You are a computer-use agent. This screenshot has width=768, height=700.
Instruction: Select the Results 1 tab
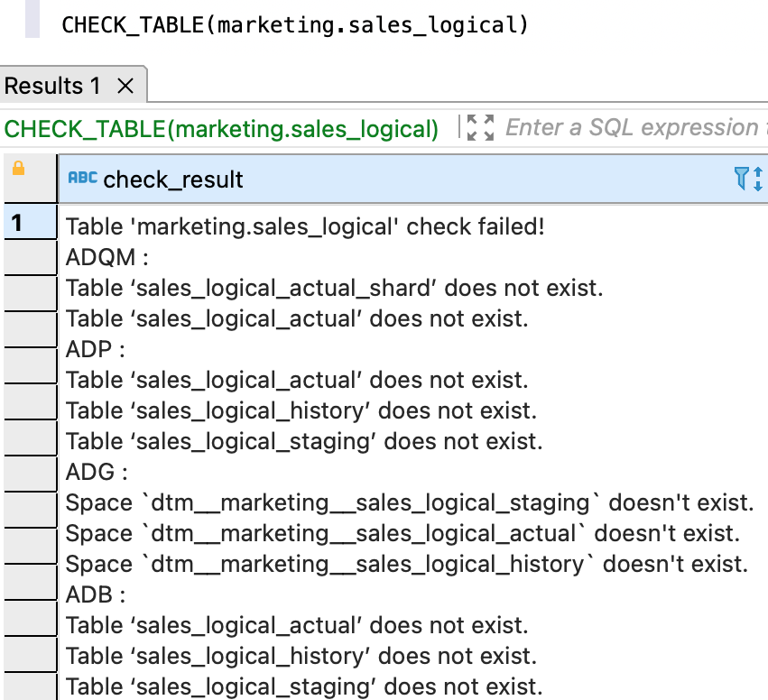tap(53, 87)
